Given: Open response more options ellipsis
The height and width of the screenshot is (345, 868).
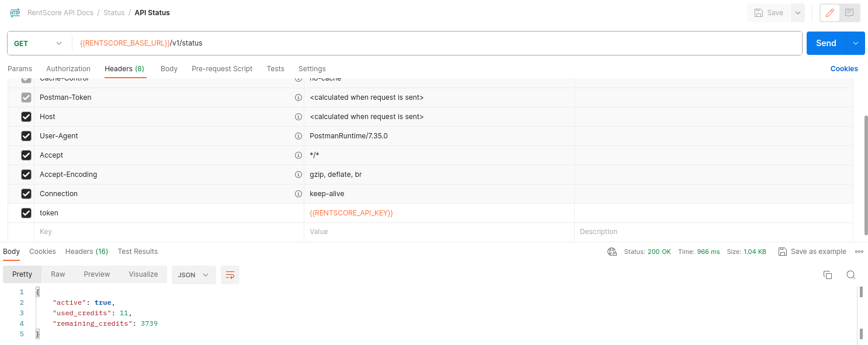Looking at the screenshot, I should 859,252.
